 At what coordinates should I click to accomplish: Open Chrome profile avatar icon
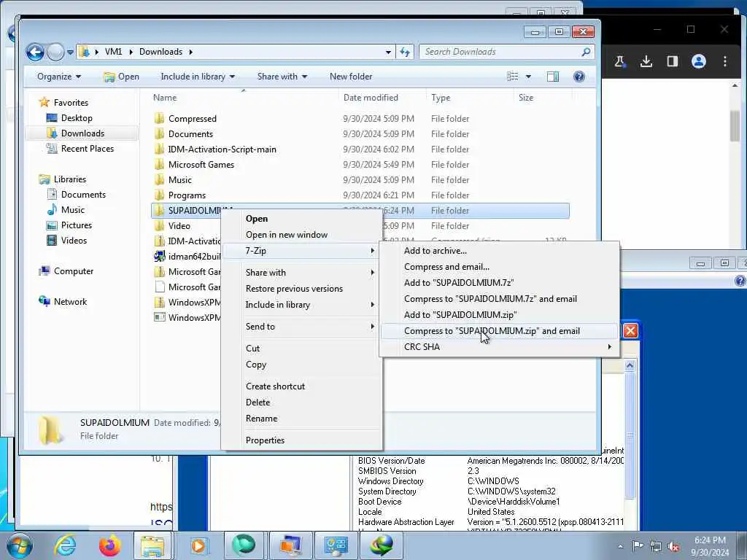(x=698, y=61)
